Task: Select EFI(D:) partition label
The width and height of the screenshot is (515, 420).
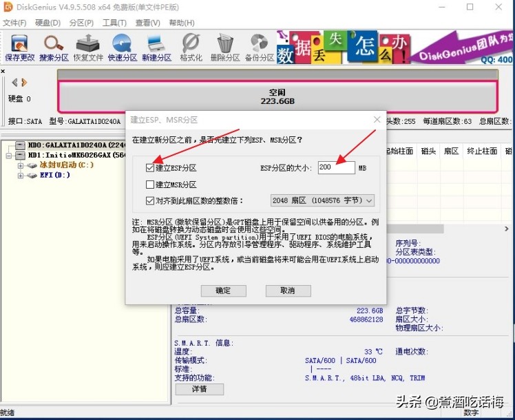Action: pyautogui.click(x=55, y=175)
